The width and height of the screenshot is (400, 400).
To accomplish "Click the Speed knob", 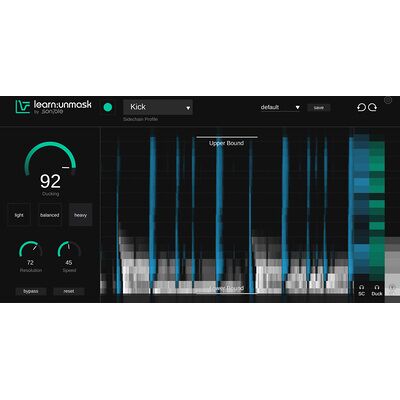I will point(69,250).
